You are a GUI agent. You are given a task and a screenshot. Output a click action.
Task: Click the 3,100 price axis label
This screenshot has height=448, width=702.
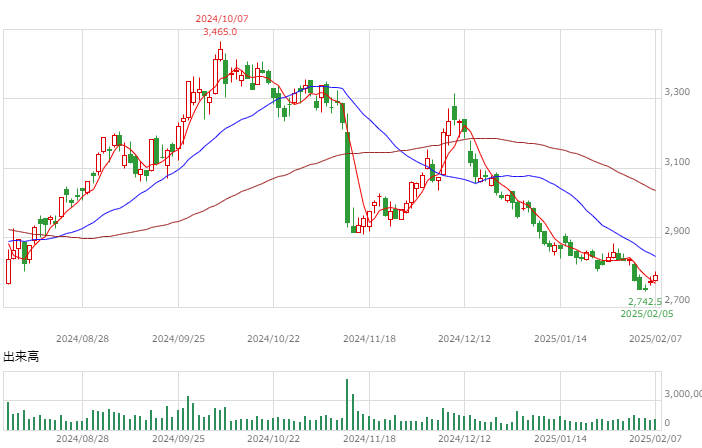click(x=677, y=162)
